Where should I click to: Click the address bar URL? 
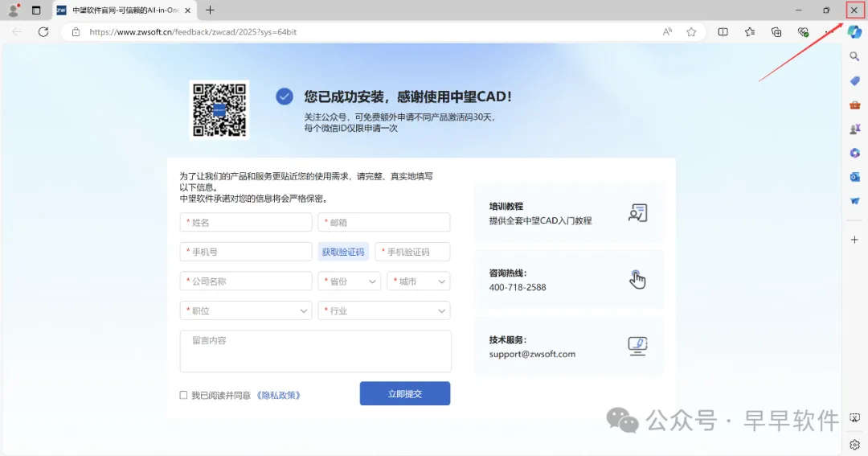(193, 32)
